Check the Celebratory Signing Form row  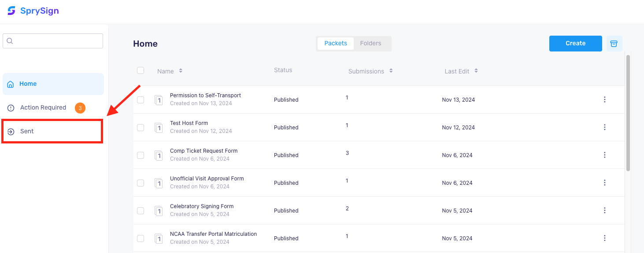pyautogui.click(x=141, y=211)
